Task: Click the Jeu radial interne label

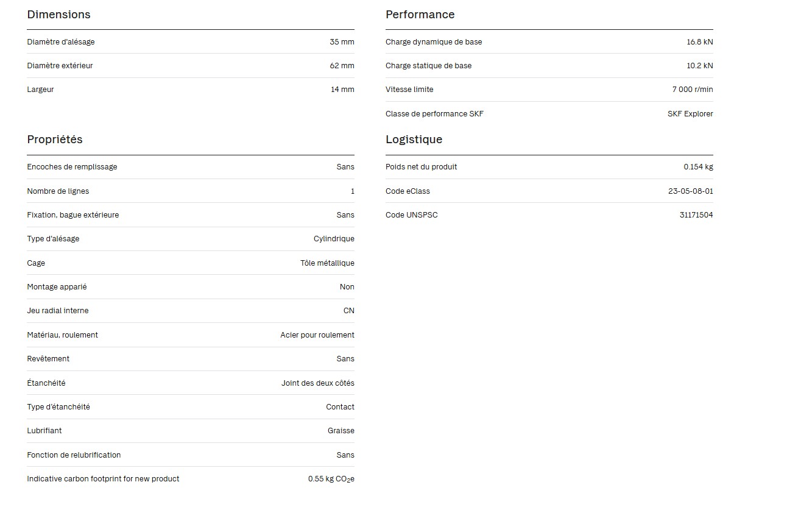Action: (58, 311)
